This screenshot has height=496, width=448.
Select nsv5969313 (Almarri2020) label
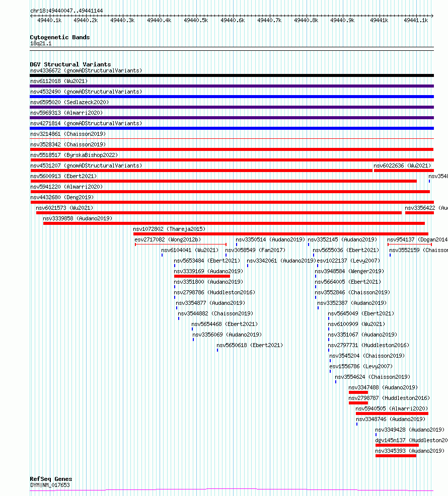[x=66, y=113]
